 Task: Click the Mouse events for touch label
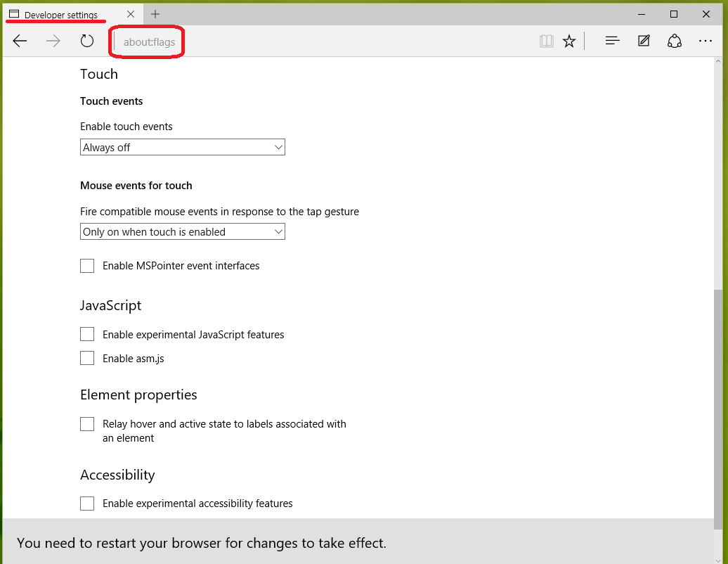[x=136, y=186]
